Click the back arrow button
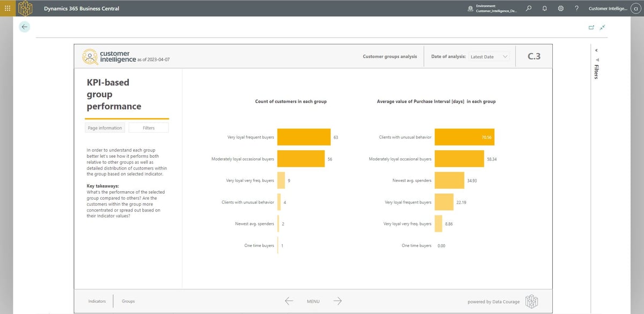 click(25, 27)
